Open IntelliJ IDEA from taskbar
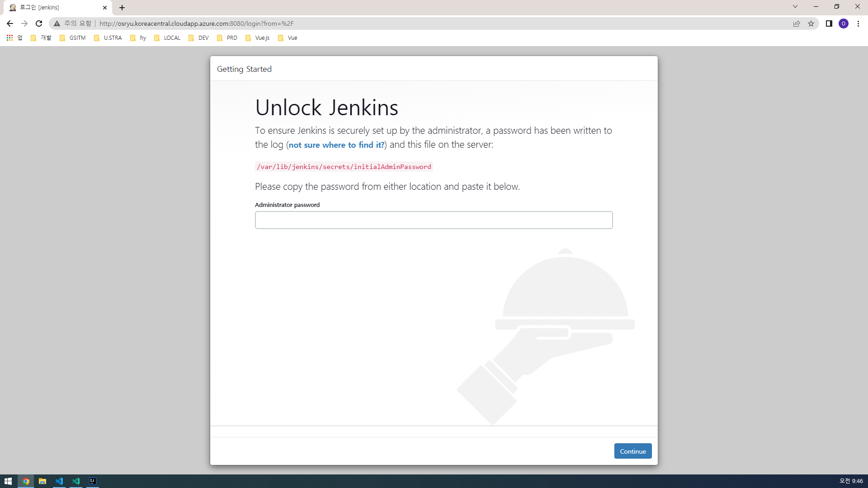Viewport: 868px width, 488px height. click(x=93, y=481)
